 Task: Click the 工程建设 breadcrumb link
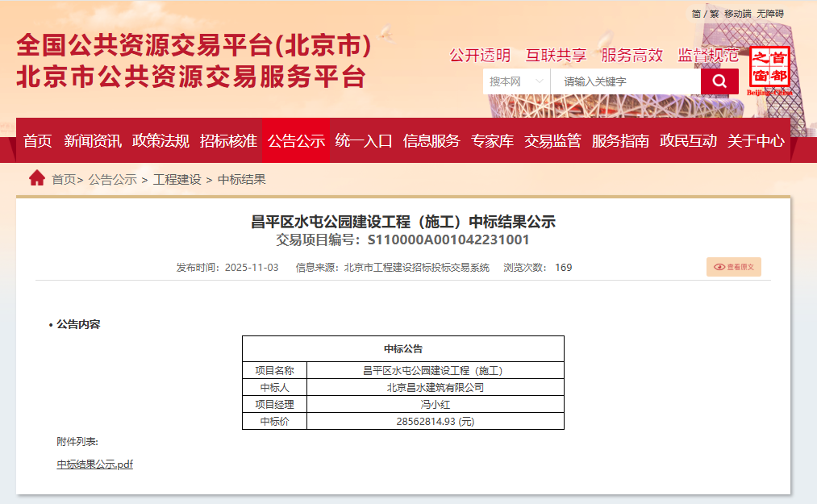177,180
